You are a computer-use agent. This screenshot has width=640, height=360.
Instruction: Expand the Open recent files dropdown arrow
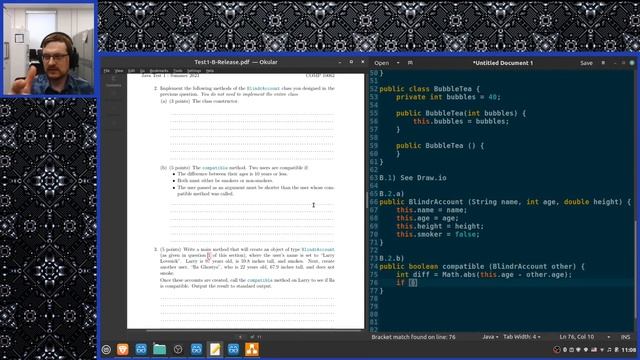398,63
